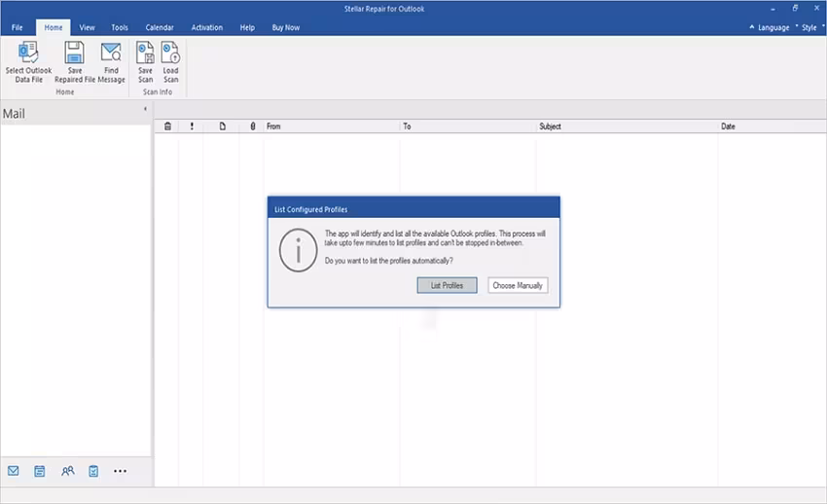Sort messages by From column
This screenshot has width=827, height=504.
pos(273,126)
